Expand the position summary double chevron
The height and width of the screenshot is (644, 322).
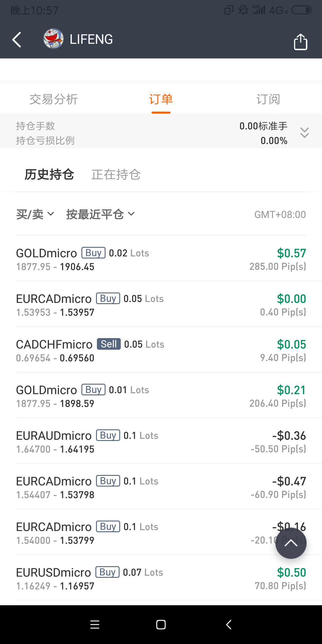coord(304,132)
